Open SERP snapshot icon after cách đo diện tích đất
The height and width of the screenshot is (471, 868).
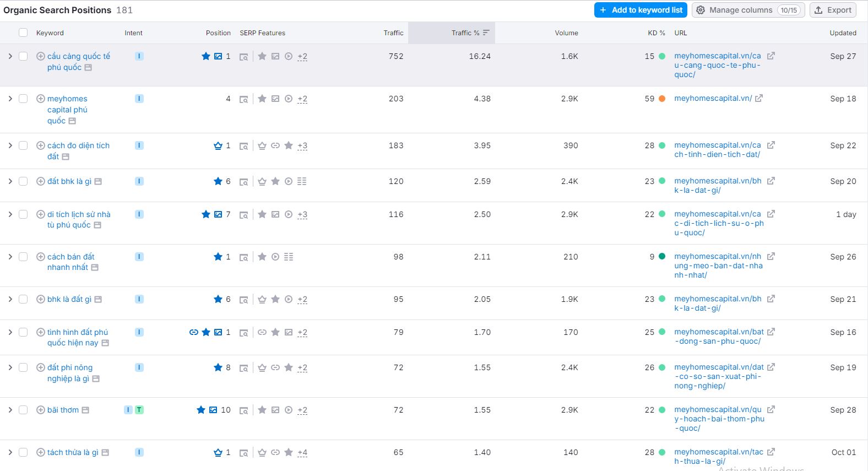tap(66, 156)
